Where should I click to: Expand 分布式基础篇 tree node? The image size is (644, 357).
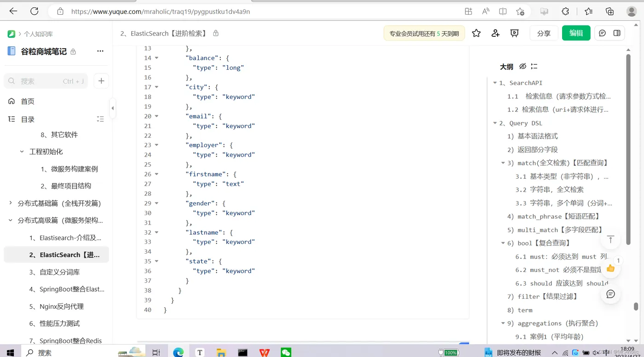11,203
